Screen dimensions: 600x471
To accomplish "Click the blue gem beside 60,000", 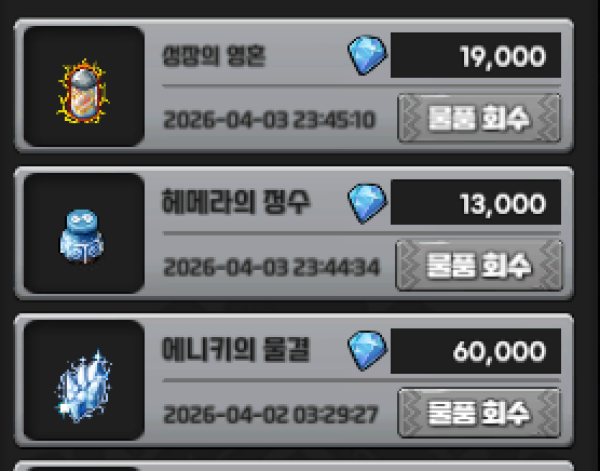I will pyautogui.click(x=367, y=350).
